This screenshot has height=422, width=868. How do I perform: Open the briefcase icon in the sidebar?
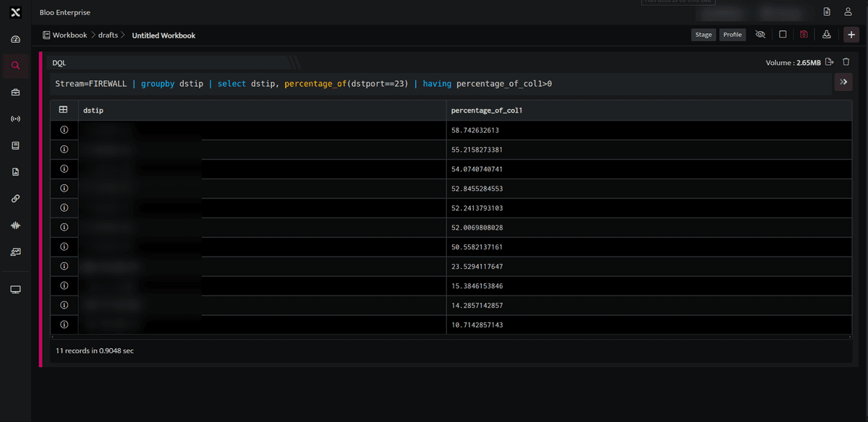click(x=15, y=92)
